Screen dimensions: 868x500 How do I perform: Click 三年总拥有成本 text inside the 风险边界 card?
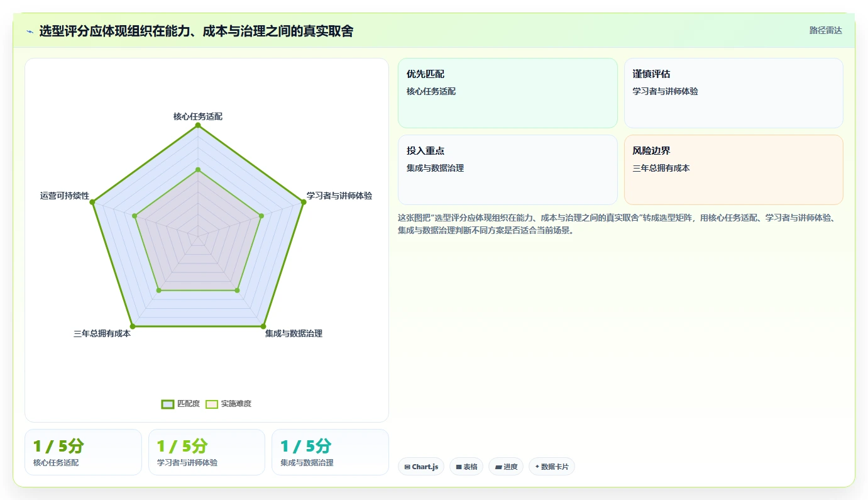click(661, 168)
